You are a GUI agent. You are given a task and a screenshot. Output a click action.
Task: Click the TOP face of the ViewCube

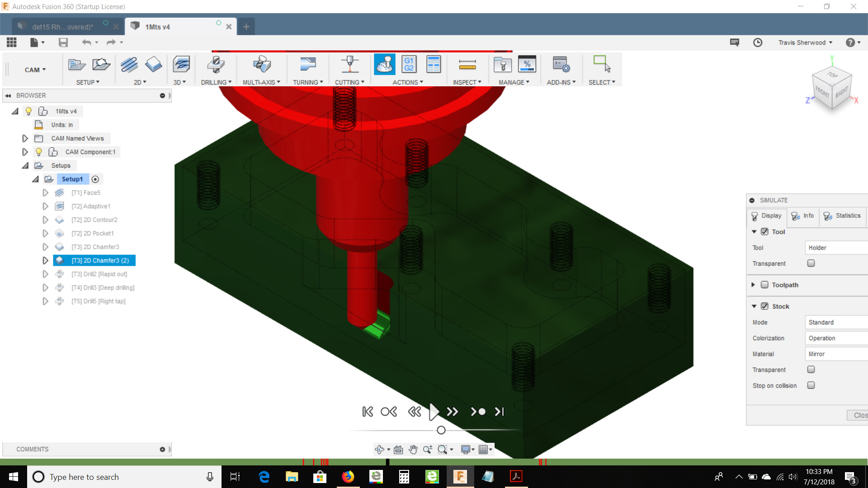(x=832, y=75)
